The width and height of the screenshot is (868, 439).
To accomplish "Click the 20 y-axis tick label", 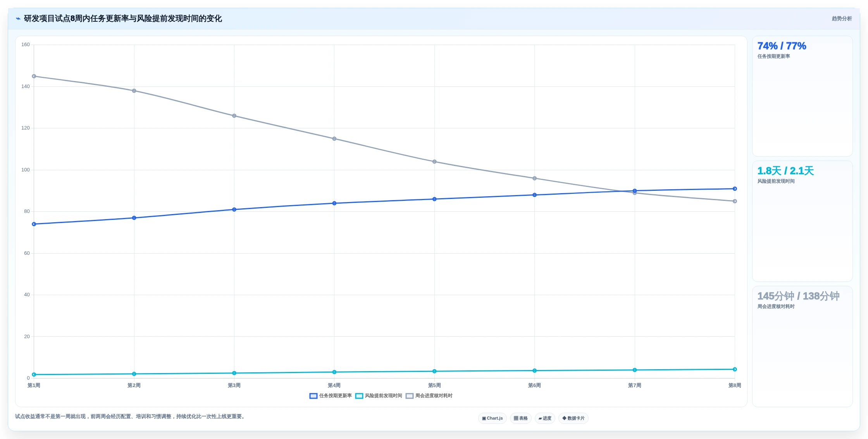I will tap(27, 337).
